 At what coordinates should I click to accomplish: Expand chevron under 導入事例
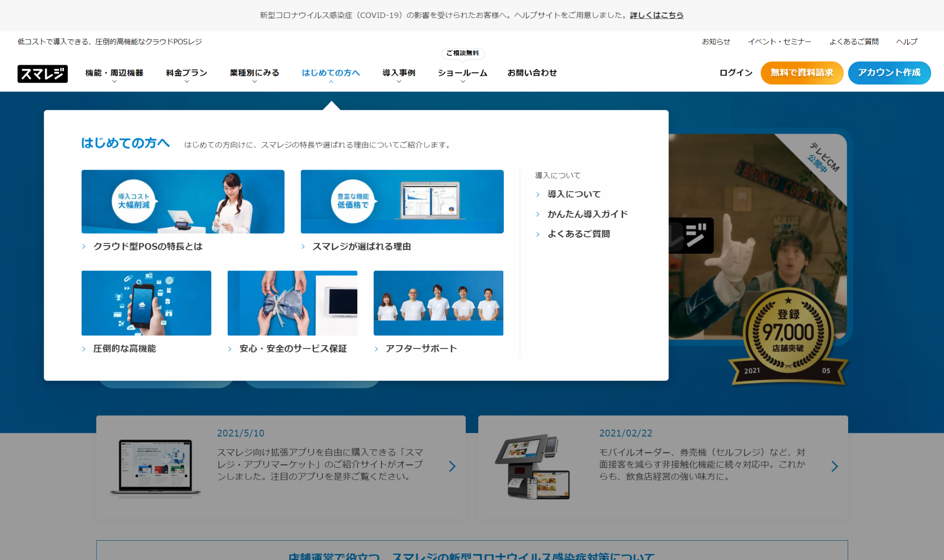pos(399,82)
